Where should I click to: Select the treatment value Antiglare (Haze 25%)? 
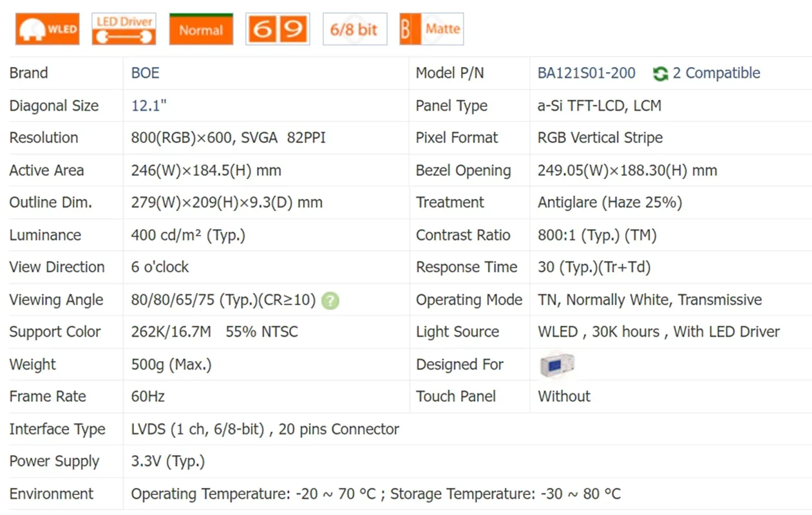click(x=610, y=203)
